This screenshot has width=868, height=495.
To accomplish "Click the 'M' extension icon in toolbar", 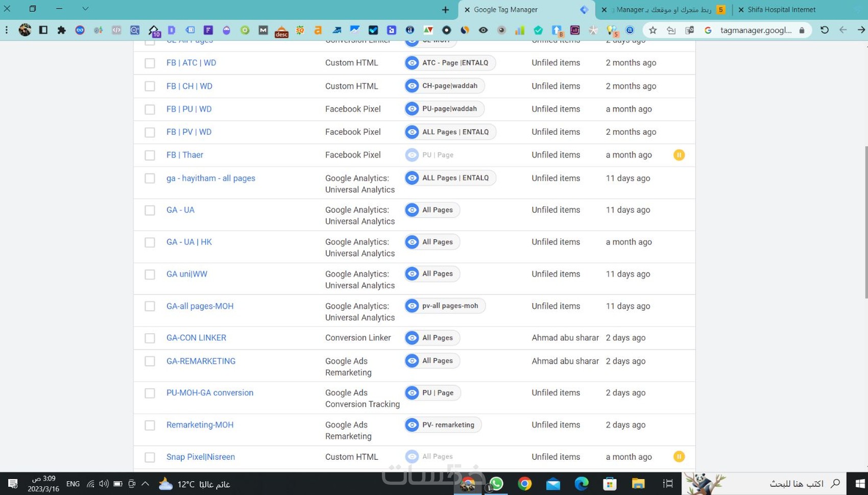I will click(x=263, y=30).
